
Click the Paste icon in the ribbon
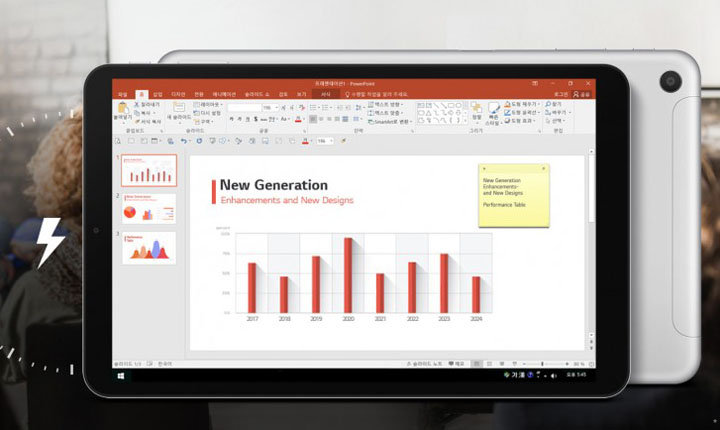pyautogui.click(x=123, y=112)
